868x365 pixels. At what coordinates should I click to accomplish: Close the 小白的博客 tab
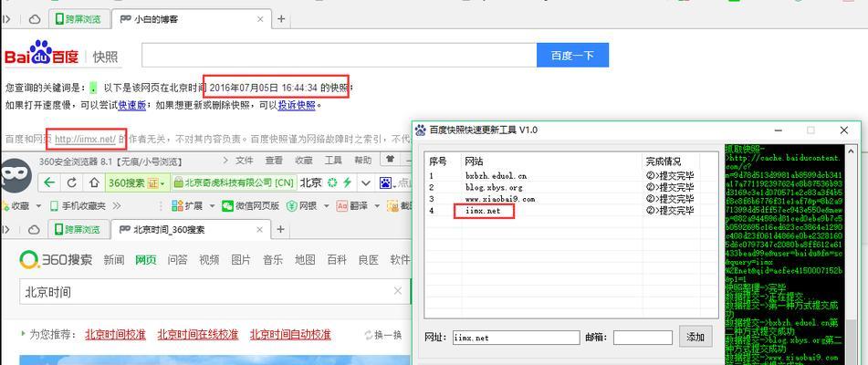pos(260,19)
